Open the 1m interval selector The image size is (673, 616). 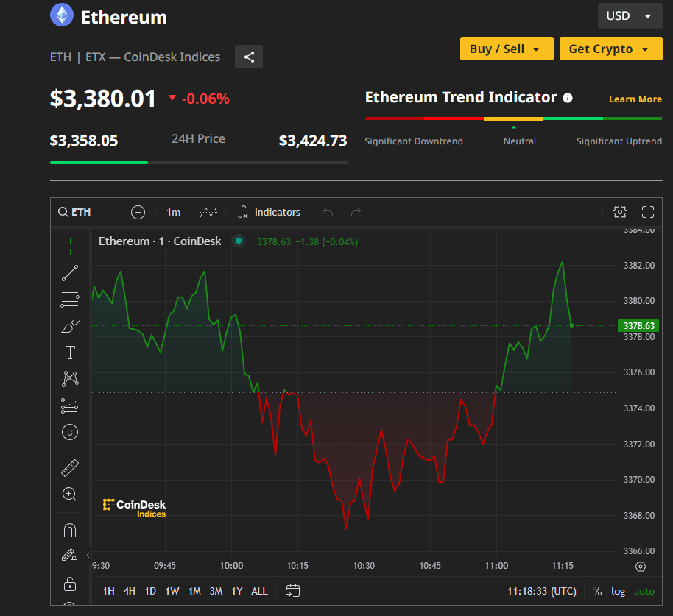(173, 212)
